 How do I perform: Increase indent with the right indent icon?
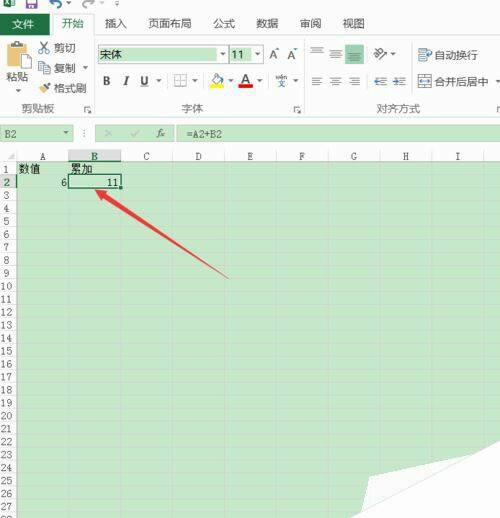(399, 81)
